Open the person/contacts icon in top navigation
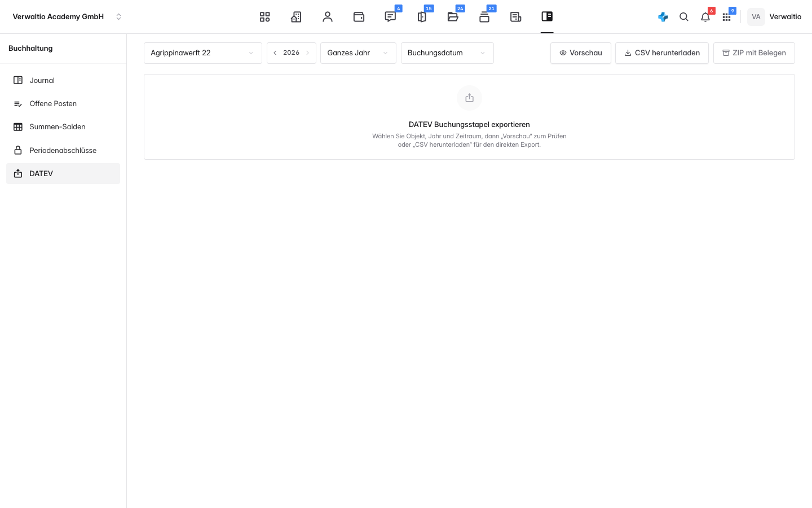This screenshot has height=508, width=812. coord(328,17)
